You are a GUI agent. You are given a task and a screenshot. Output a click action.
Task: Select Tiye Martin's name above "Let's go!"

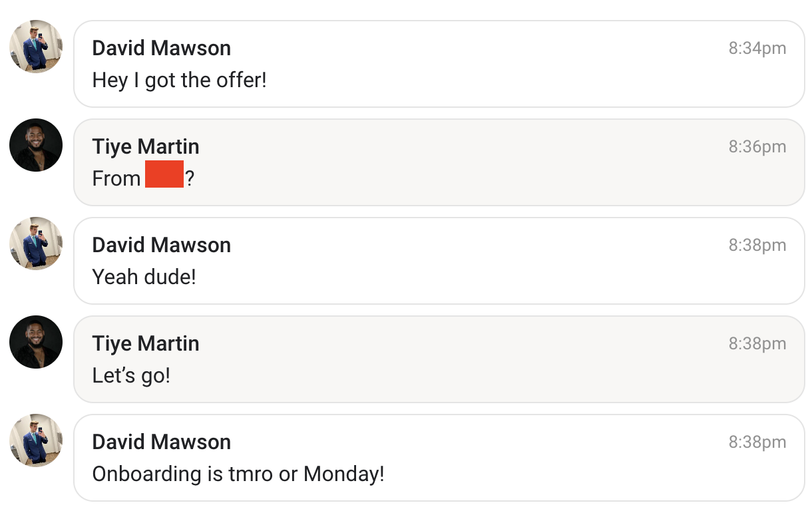pos(146,343)
